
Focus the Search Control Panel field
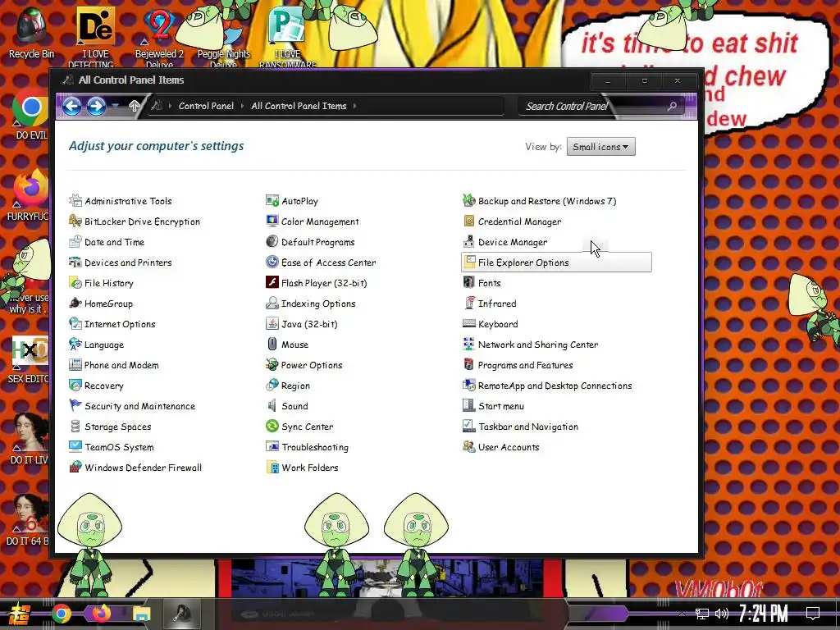tap(600, 106)
